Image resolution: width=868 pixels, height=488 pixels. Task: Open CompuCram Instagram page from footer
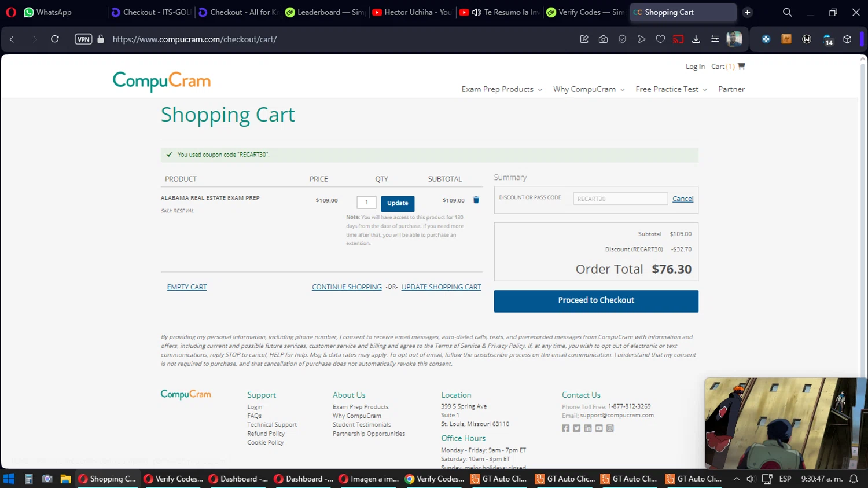pos(610,428)
